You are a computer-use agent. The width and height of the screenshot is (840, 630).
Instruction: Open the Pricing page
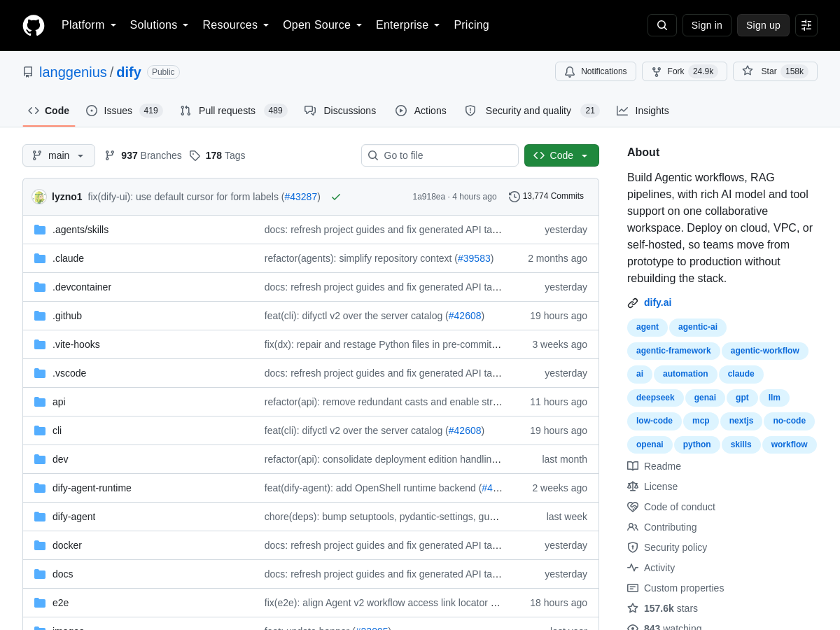471,25
